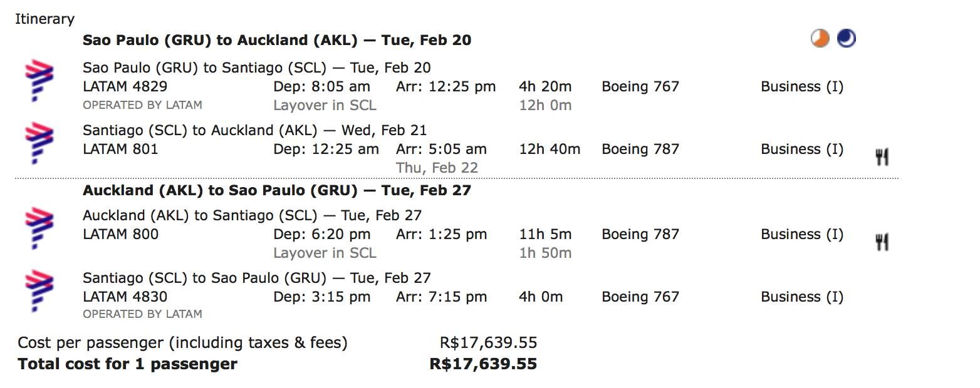This screenshot has width=980, height=388.
Task: Click the meal icon for LATAM 801
Action: tap(882, 157)
